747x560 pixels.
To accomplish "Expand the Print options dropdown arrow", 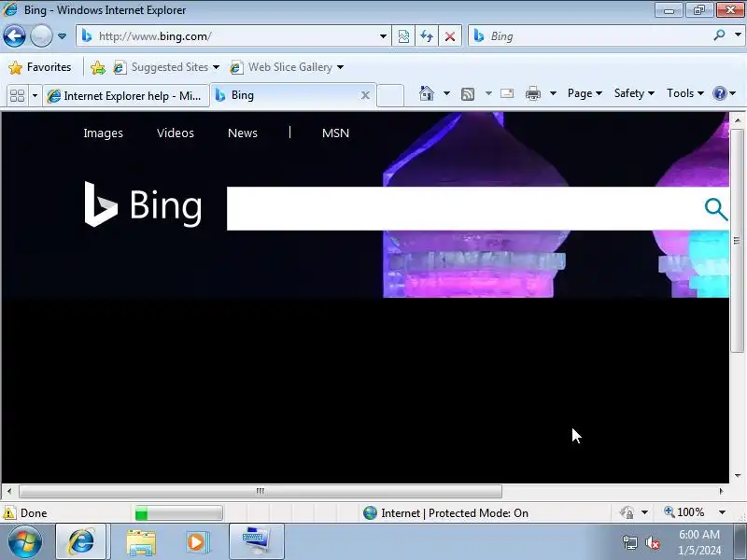I will point(553,93).
